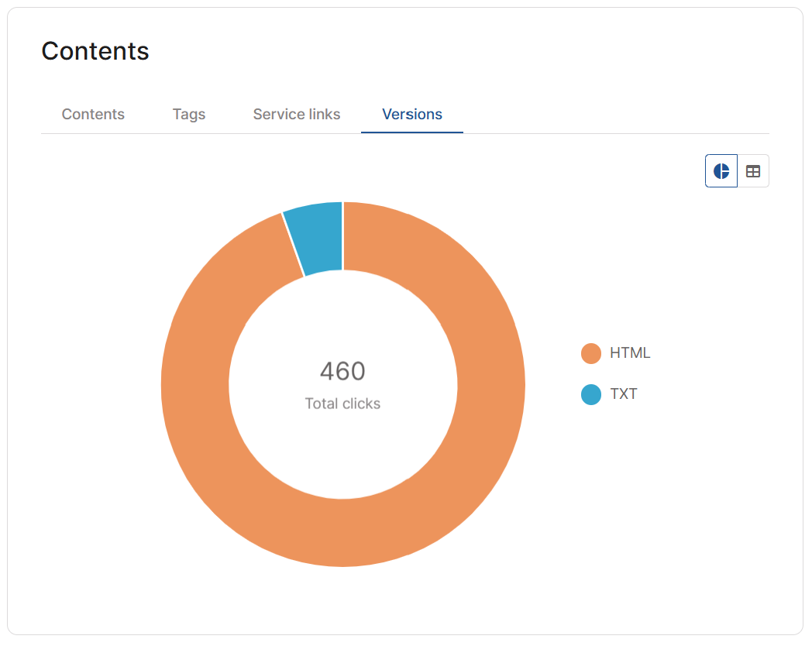Viewport: 812px width, 646px height.
Task: Click the Total clicks caption
Action: tap(342, 404)
